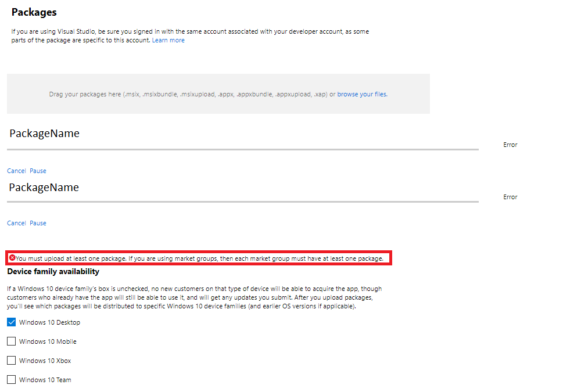Click the first PackageName title
Viewport: 563px width, 392px height.
click(x=45, y=134)
